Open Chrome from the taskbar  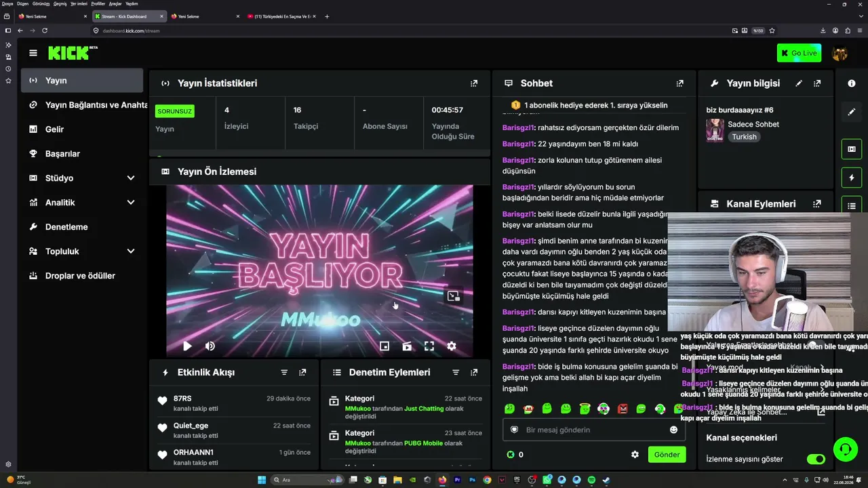487,480
